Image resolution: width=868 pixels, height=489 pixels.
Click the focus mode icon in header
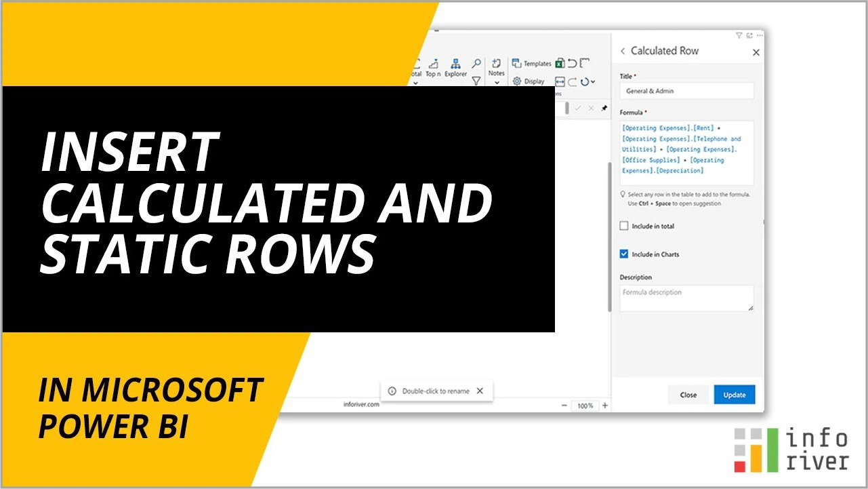point(749,35)
